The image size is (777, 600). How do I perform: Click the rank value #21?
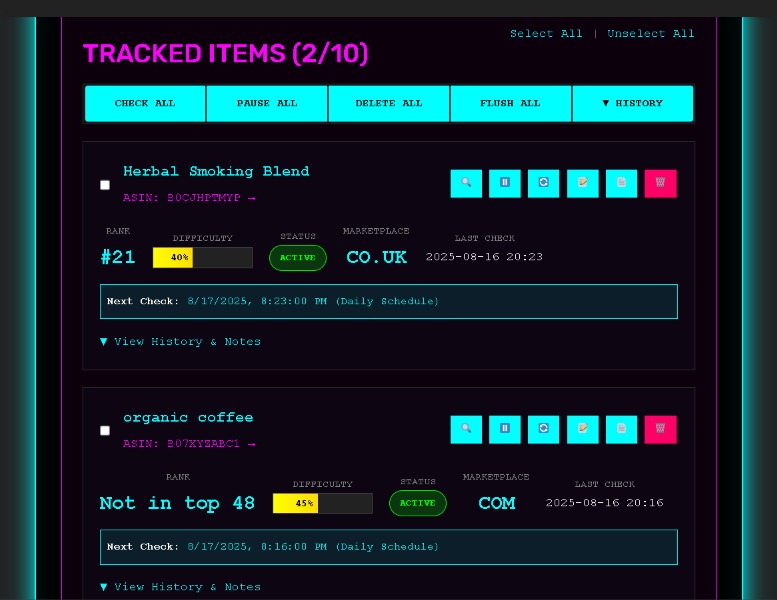click(118, 257)
